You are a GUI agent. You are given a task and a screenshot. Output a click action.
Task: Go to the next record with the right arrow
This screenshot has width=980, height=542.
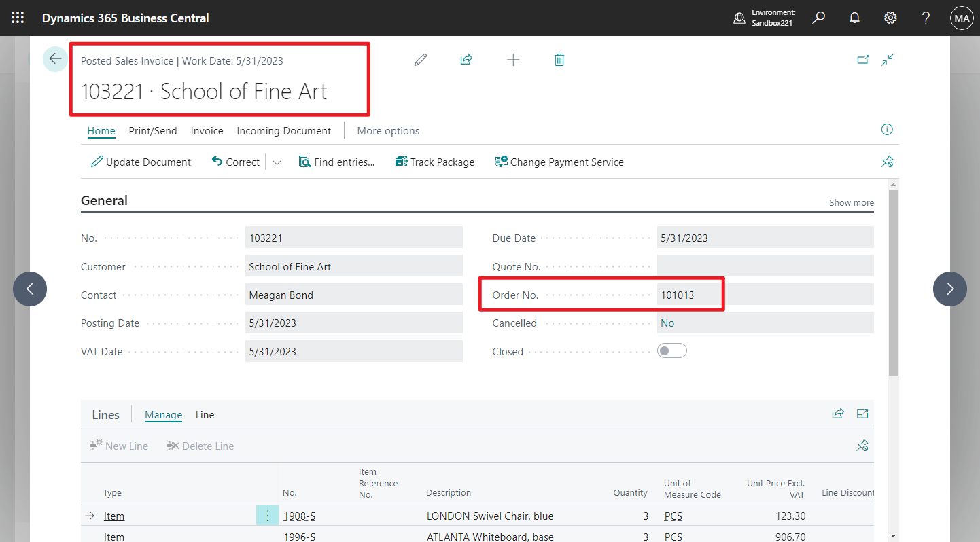(x=949, y=289)
